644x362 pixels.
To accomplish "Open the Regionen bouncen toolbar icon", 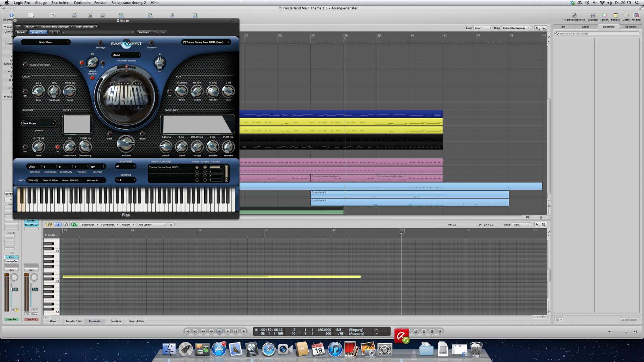I will (x=574, y=15).
